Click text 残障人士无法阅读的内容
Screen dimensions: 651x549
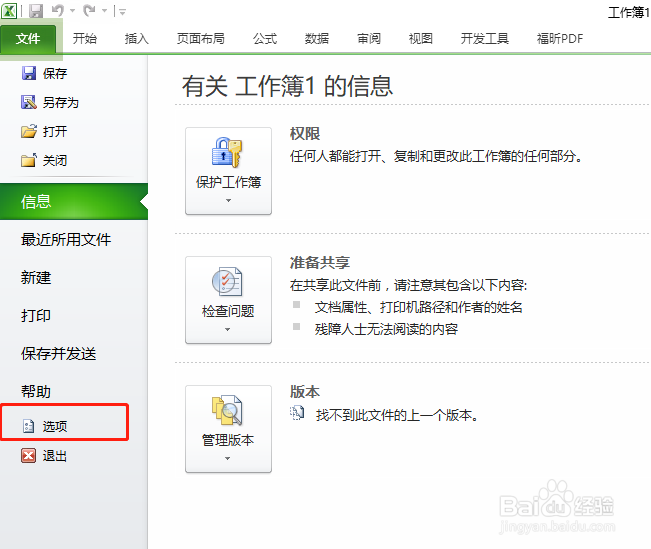click(386, 329)
